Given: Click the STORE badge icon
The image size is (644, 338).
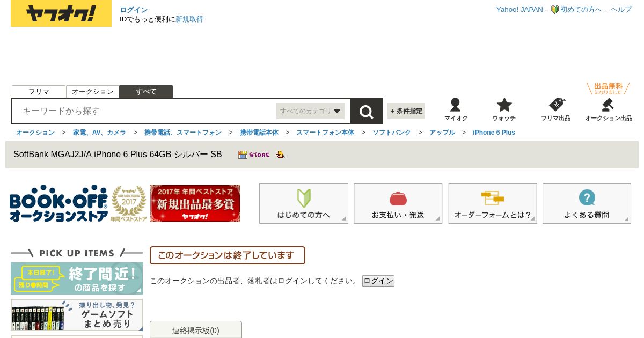Looking at the screenshot, I should pyautogui.click(x=254, y=155).
